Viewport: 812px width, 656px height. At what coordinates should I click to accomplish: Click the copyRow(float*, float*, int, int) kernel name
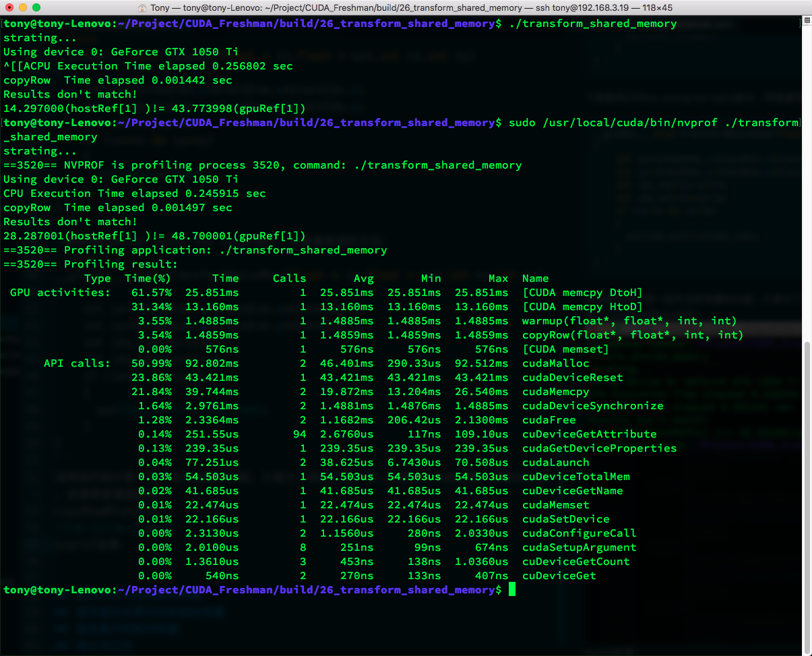[x=632, y=335]
